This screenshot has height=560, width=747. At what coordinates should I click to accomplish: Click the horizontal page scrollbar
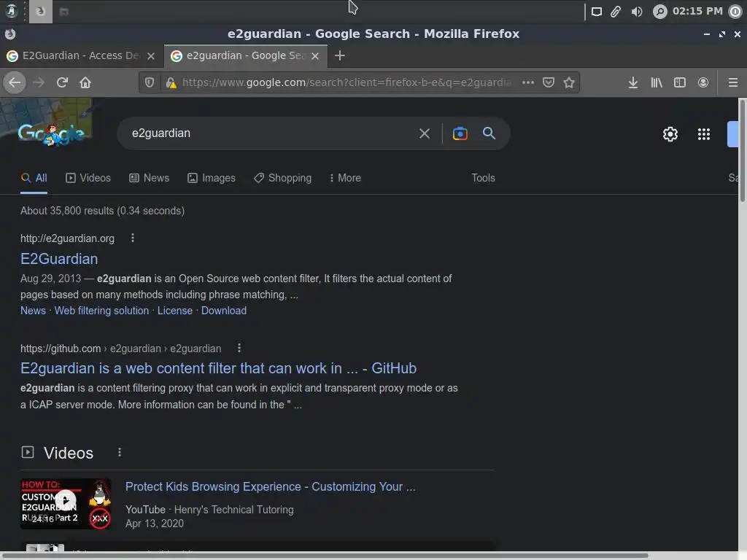pos(325,555)
